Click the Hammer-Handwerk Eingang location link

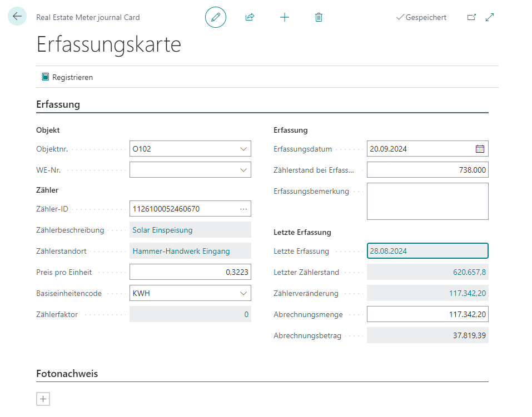[181, 251]
